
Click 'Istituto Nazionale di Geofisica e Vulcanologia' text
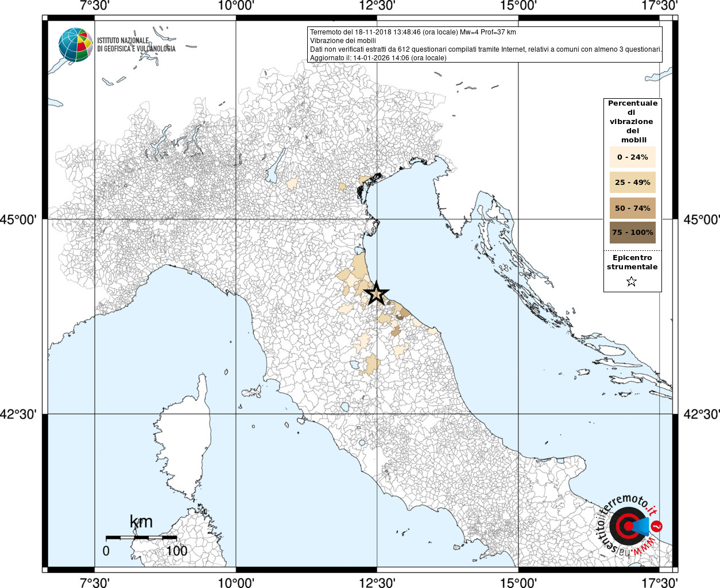[x=136, y=45]
